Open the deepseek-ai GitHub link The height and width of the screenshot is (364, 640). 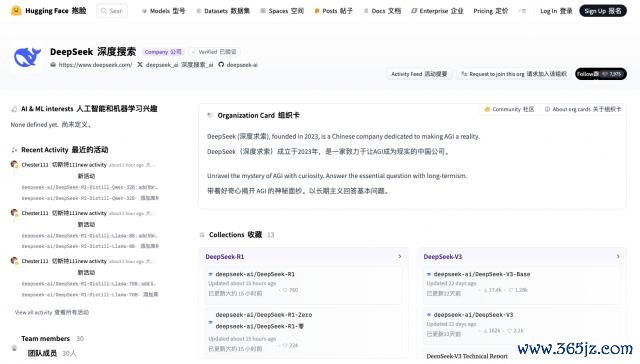point(238,64)
